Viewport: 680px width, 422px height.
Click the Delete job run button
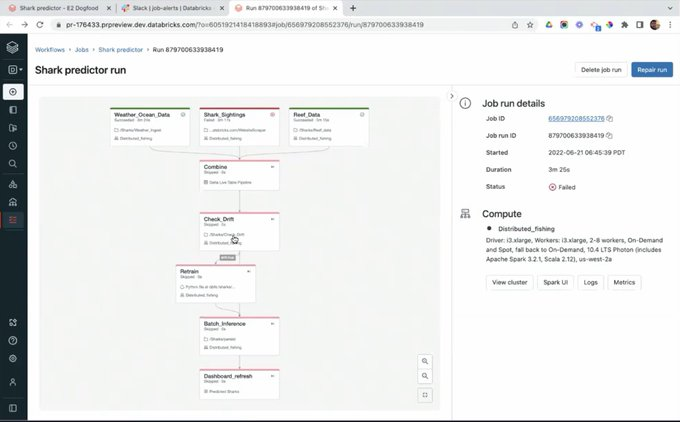pos(601,70)
